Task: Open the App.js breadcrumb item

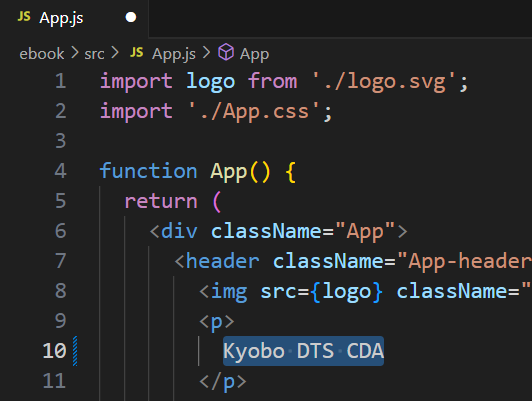Action: [174, 54]
